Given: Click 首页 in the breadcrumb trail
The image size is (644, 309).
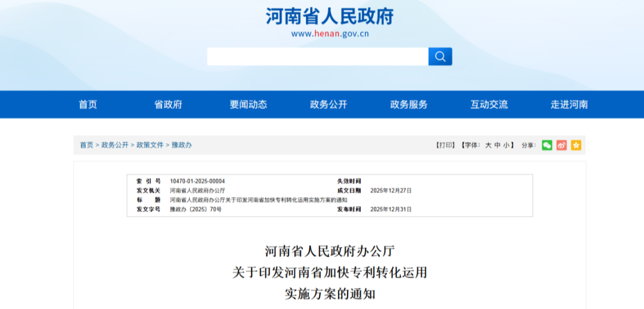Looking at the screenshot, I should pyautogui.click(x=86, y=145).
